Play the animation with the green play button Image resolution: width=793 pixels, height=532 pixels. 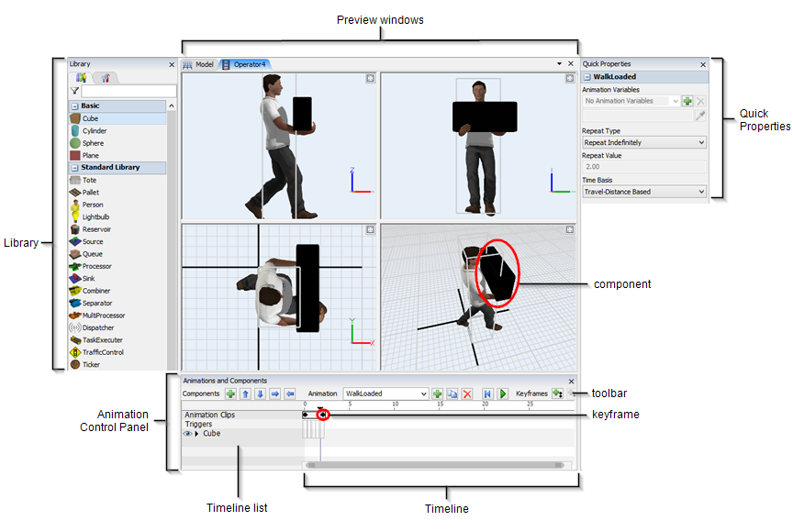(x=503, y=393)
